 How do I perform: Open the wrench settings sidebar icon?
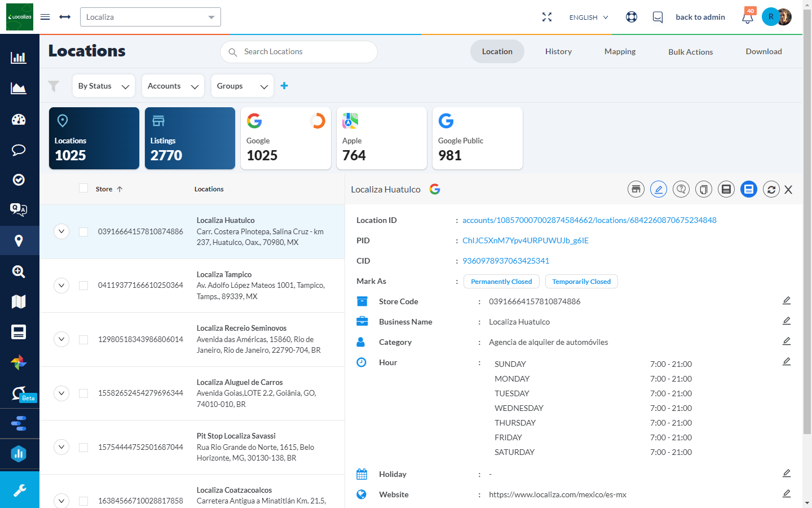click(x=20, y=491)
